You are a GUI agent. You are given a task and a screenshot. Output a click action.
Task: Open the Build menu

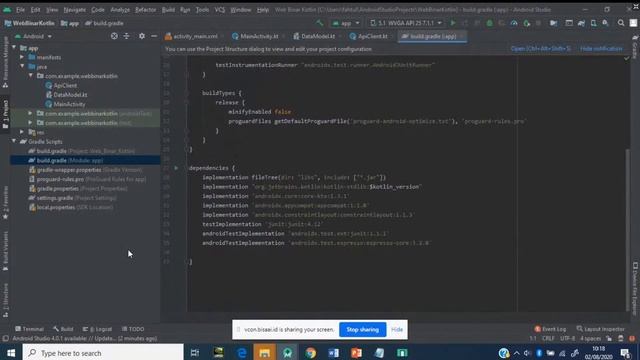[168, 9]
